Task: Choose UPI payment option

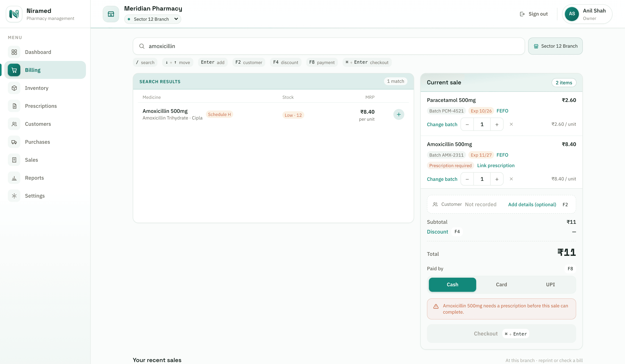Action: [x=550, y=285]
